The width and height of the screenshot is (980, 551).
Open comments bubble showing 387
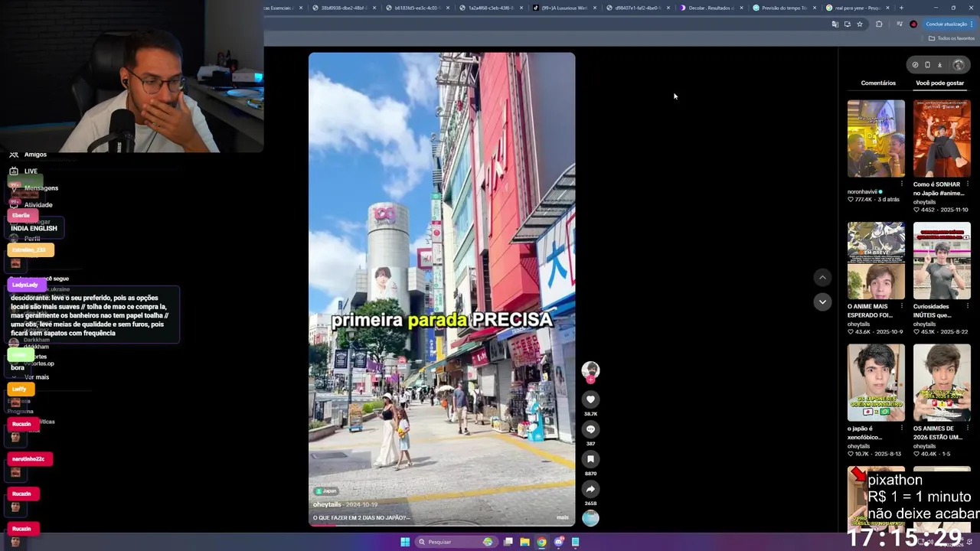point(590,429)
